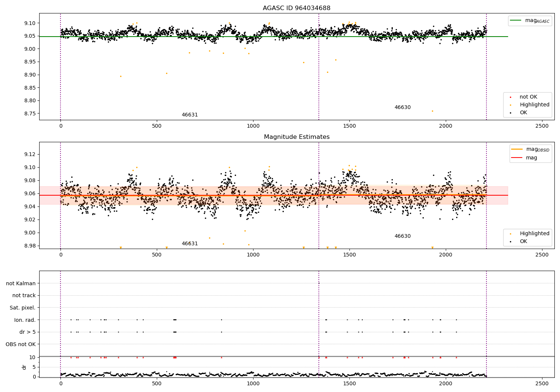
Task: Click the 9.04 y-axis tick in Magnitude Estimates plot
Action: tap(30, 207)
